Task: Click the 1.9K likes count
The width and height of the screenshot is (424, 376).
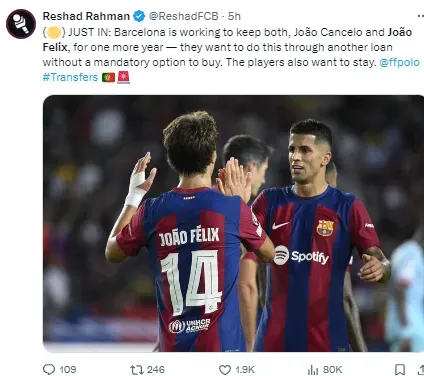Action: pos(245,370)
